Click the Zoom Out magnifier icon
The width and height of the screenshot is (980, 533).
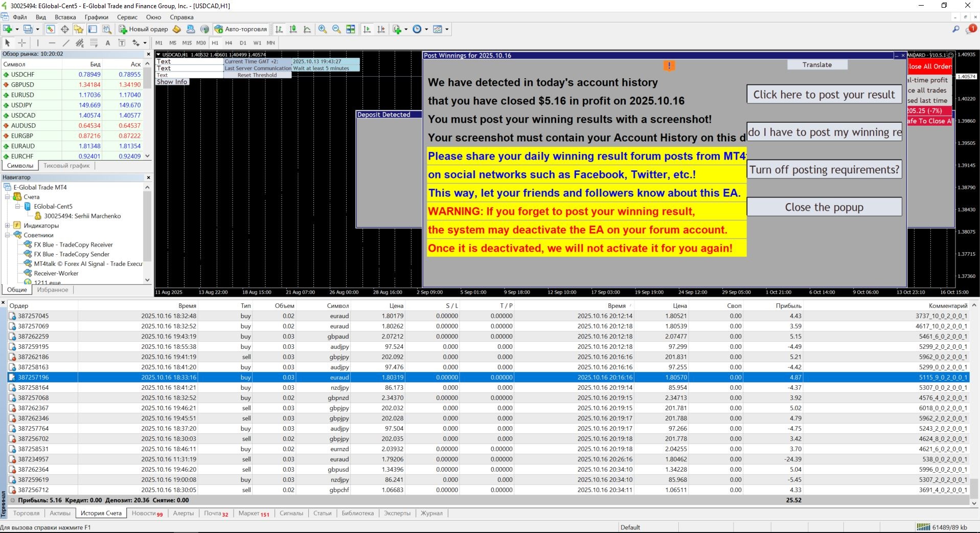coord(336,29)
